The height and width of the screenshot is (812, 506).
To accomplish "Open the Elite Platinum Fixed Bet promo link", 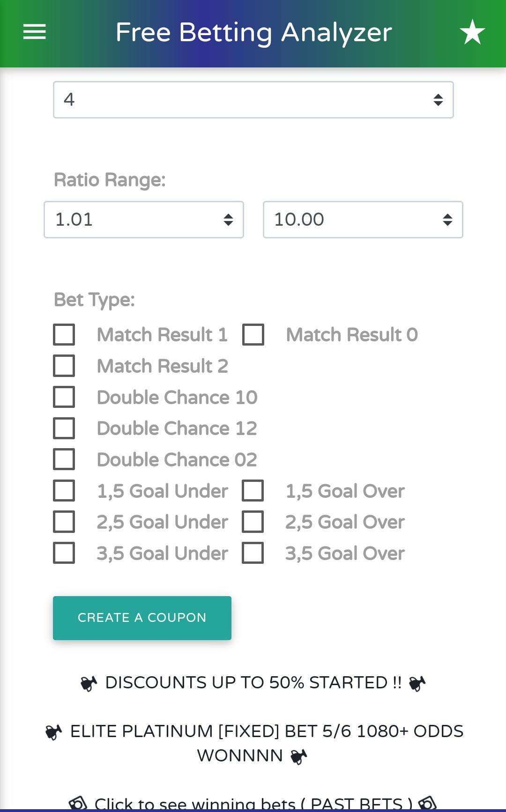I will click(254, 744).
